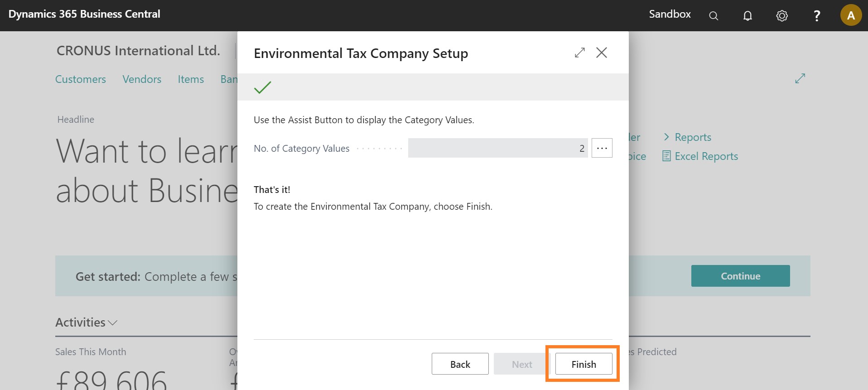Click the CRONUS International Ltd. company name
This screenshot has height=390, width=868.
click(138, 51)
